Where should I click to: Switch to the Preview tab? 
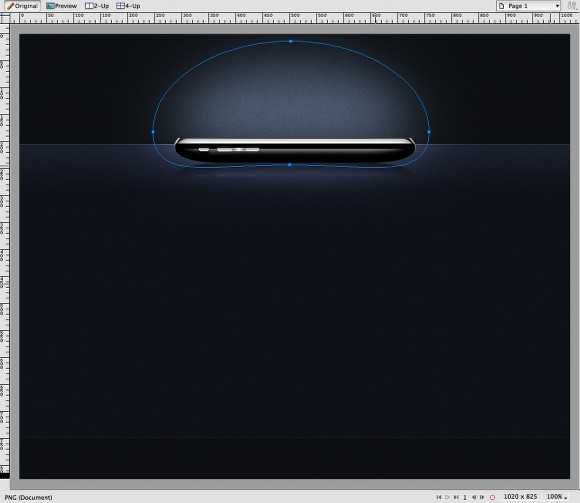tap(61, 6)
